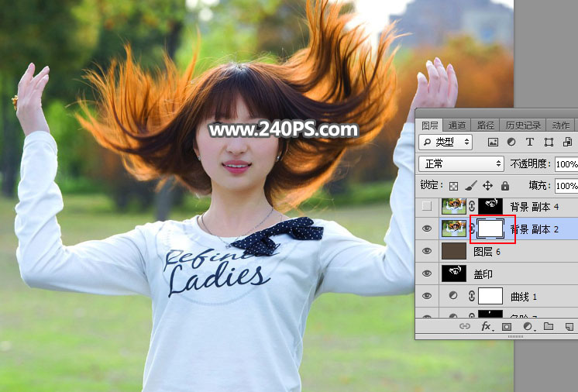
Task: Open layer styles fx menu
Action: click(487, 326)
